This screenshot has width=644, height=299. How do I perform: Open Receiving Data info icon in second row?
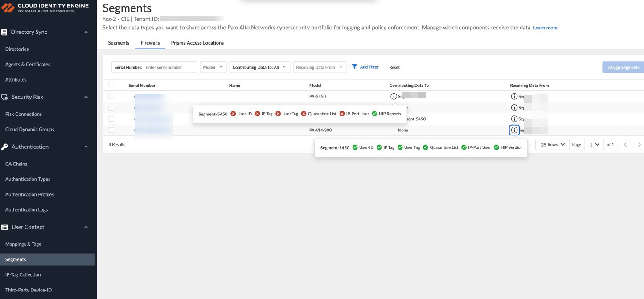click(514, 107)
